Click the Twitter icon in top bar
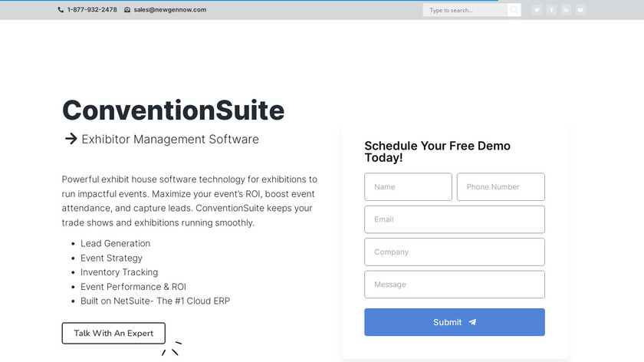 coord(537,10)
